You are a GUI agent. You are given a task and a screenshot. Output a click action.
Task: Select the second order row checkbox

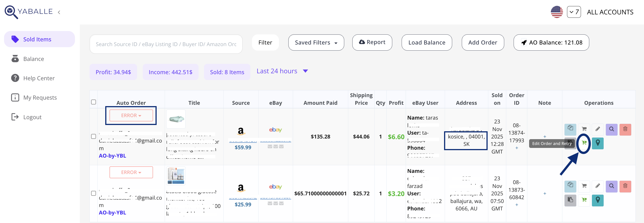[94, 193]
